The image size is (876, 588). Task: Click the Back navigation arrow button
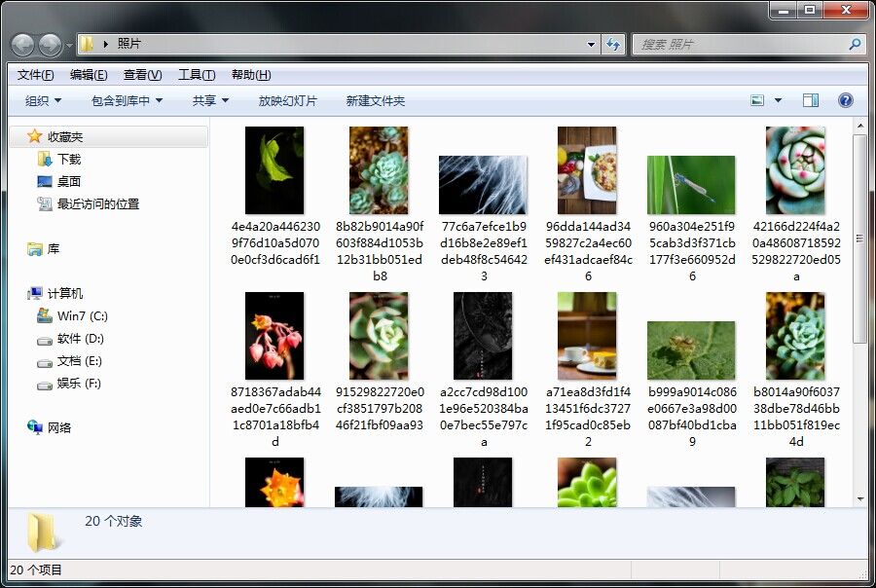coord(23,45)
